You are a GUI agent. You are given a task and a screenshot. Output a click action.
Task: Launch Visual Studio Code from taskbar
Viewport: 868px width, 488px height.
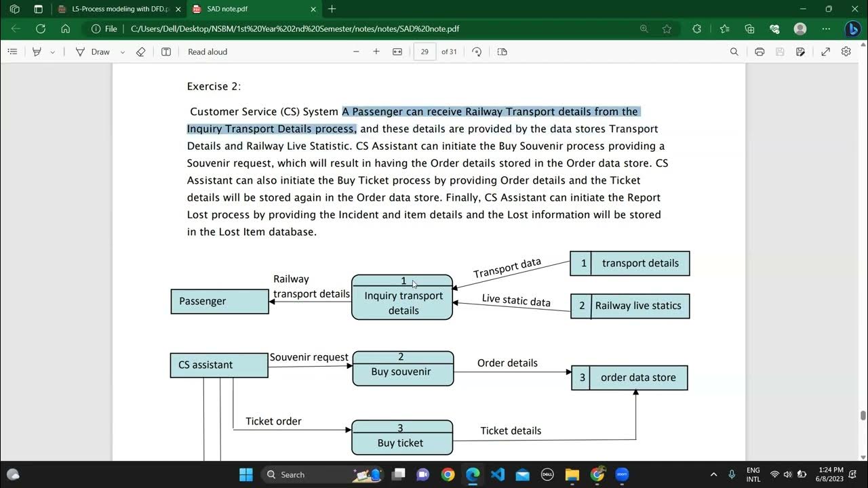(x=498, y=474)
